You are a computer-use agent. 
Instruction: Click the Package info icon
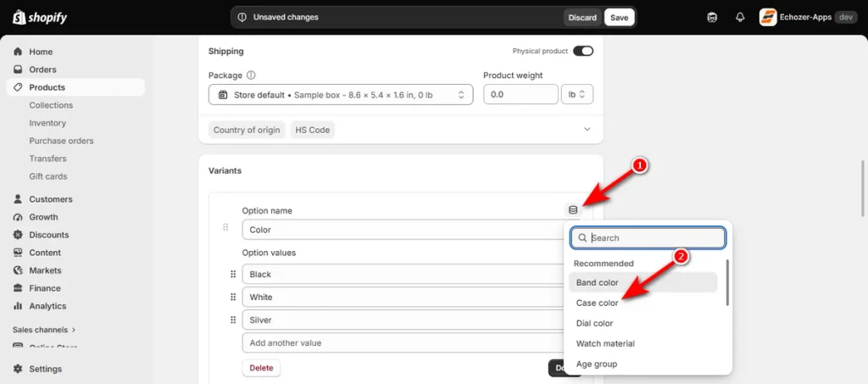(x=251, y=75)
